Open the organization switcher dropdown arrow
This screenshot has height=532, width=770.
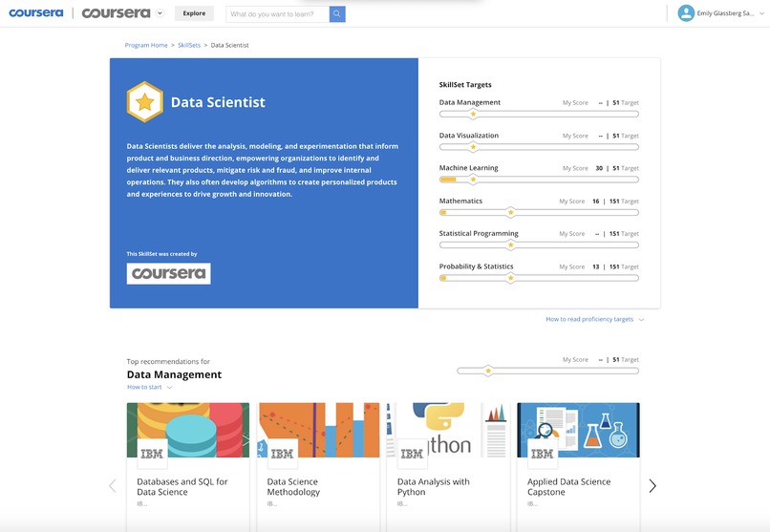click(160, 13)
